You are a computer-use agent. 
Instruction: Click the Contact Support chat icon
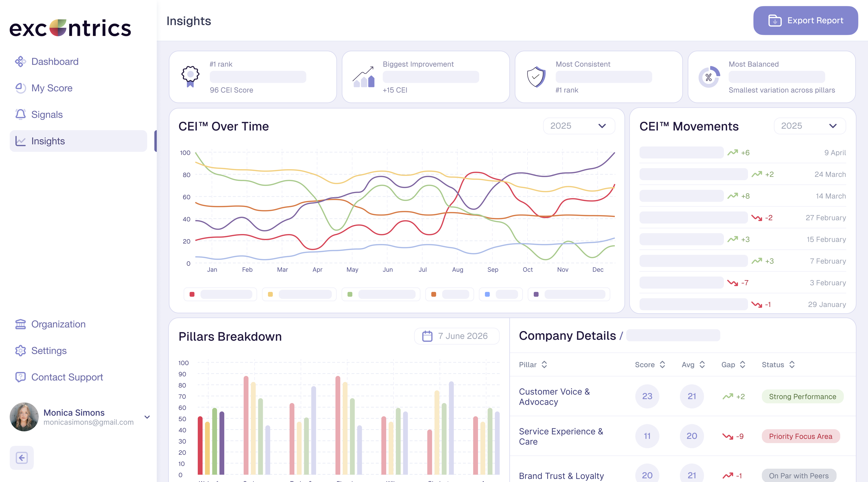pos(20,377)
